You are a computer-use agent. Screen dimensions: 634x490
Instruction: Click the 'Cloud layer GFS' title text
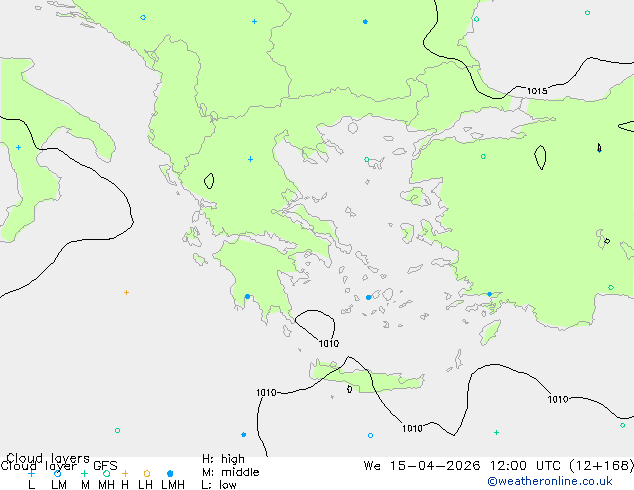click(x=59, y=466)
